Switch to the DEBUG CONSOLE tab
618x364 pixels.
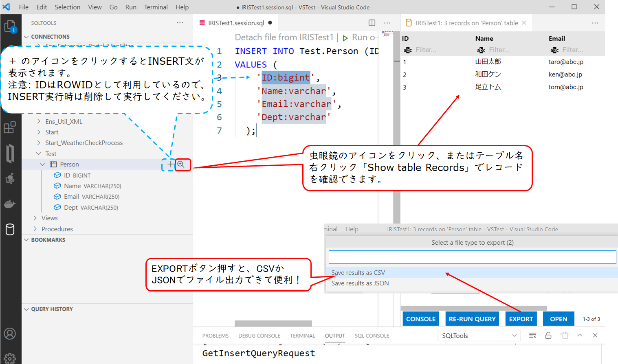(259, 336)
